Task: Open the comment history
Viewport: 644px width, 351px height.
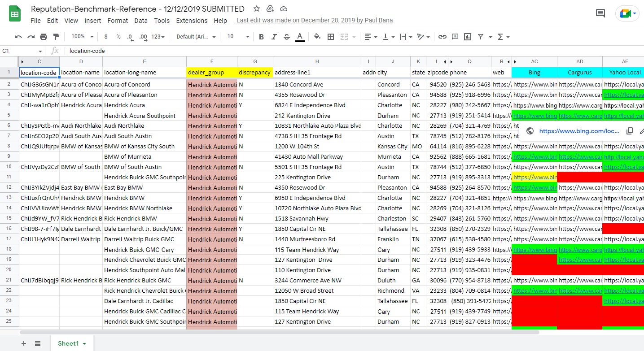Action: (600, 13)
